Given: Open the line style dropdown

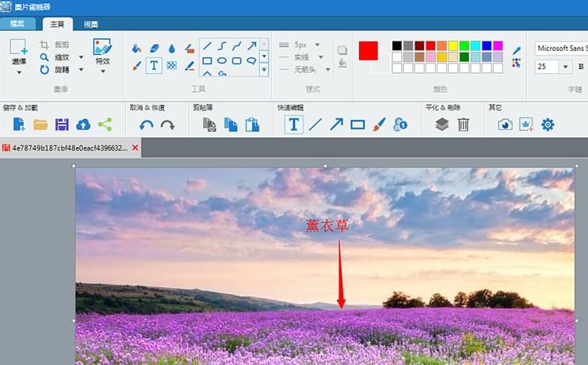Looking at the screenshot, I should click(321, 57).
